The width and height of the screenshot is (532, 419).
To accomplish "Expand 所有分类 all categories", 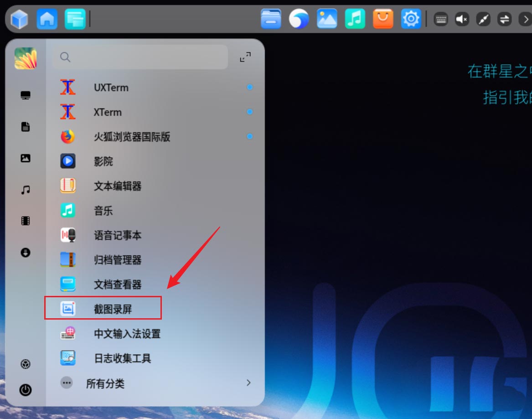I will pyautogui.click(x=155, y=383).
